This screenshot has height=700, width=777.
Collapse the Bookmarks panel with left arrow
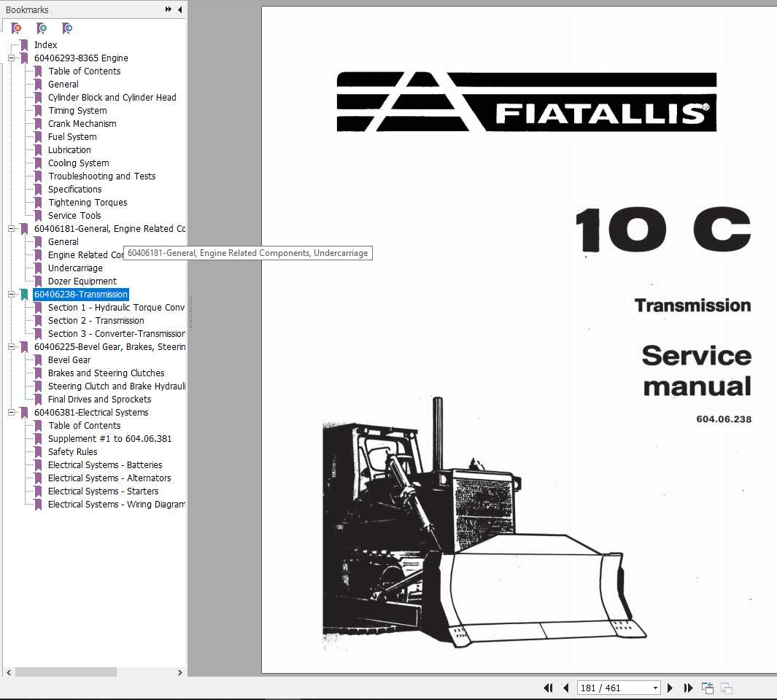[180, 9]
